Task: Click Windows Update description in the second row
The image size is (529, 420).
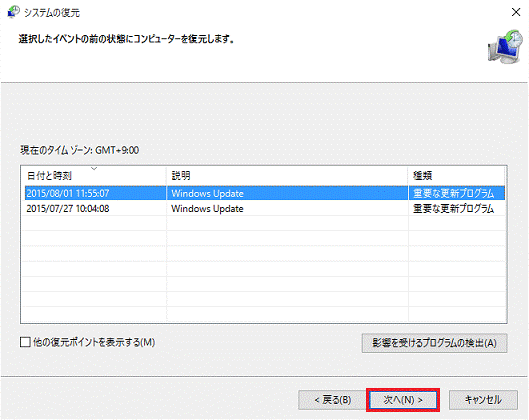Action: (207, 208)
